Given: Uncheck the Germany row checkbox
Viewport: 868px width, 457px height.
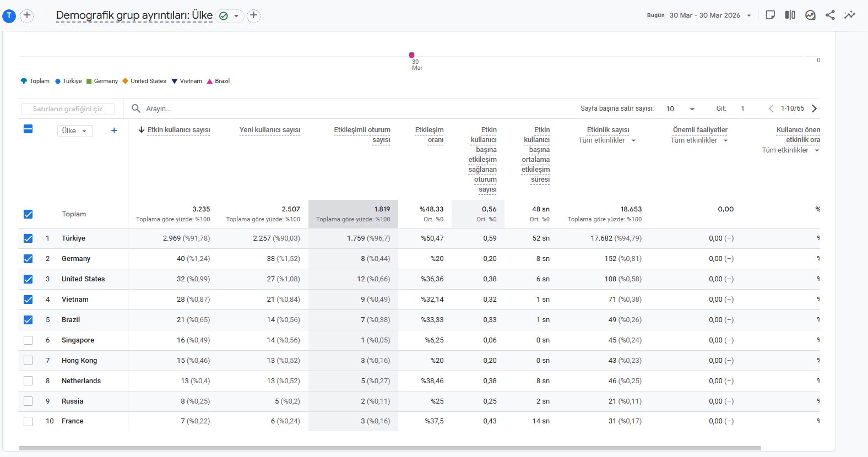Looking at the screenshot, I should click(x=28, y=259).
